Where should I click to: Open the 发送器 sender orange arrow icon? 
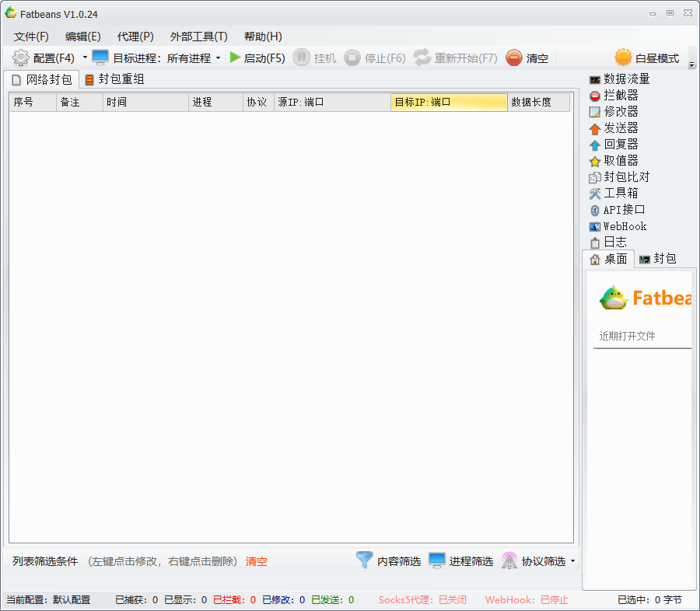click(595, 129)
